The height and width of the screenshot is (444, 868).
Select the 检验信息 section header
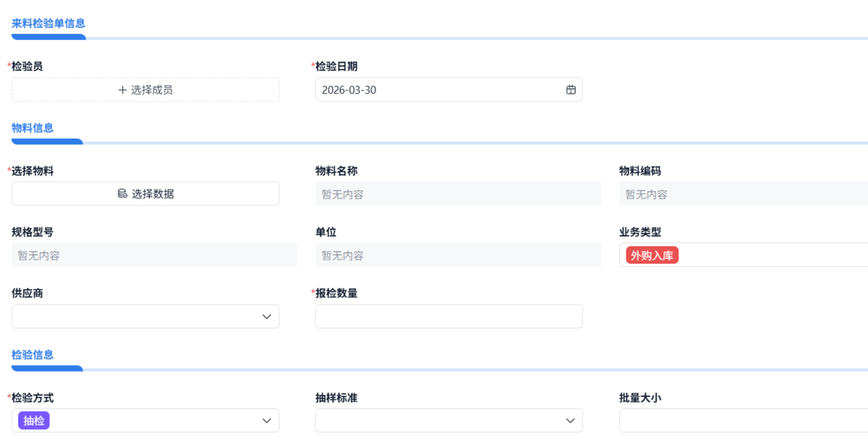click(33, 355)
